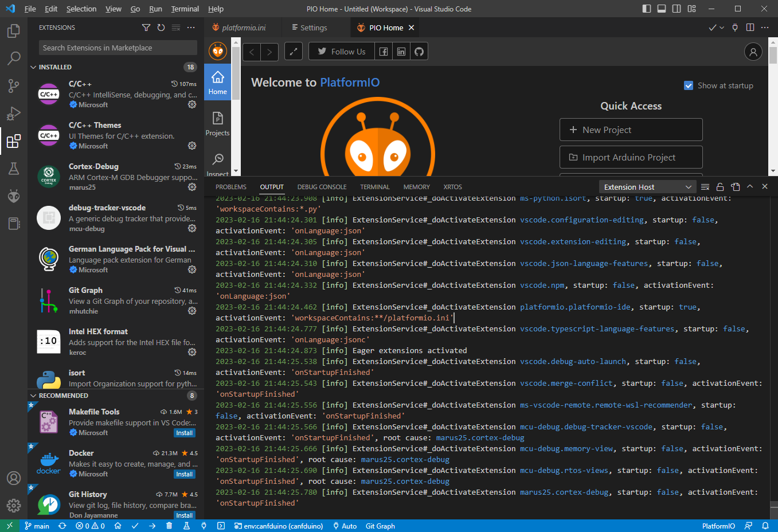Open PlatformIO new terminal in status bar
The height and width of the screenshot is (532, 778).
(x=221, y=526)
